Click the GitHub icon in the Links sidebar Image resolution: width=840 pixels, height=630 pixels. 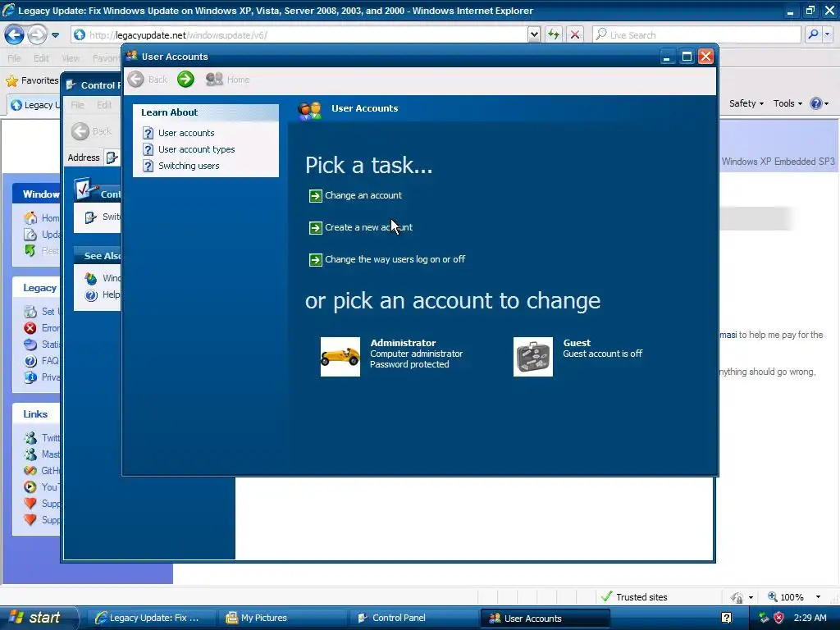pos(30,471)
